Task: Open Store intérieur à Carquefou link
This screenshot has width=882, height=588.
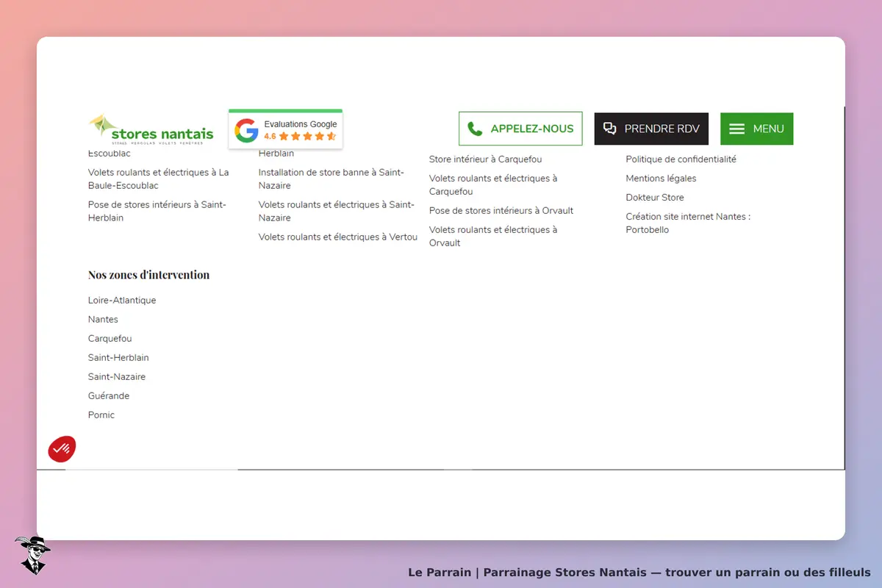Action: pos(486,159)
